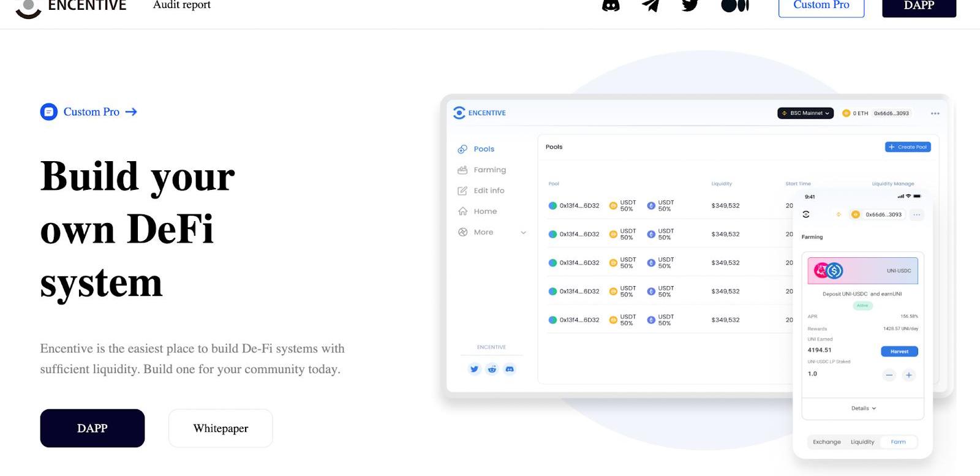Select the Home house icon in sidebar
This screenshot has height=476, width=980.
[x=462, y=211]
